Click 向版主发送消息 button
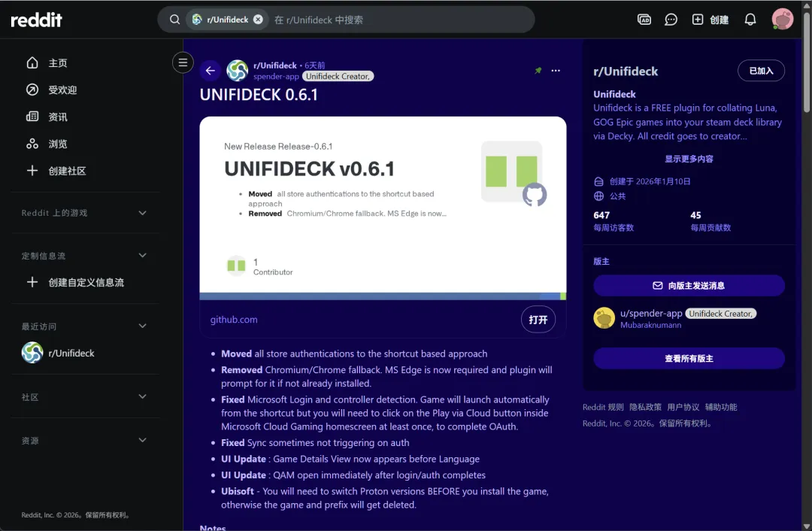The height and width of the screenshot is (531, 812). tap(689, 286)
